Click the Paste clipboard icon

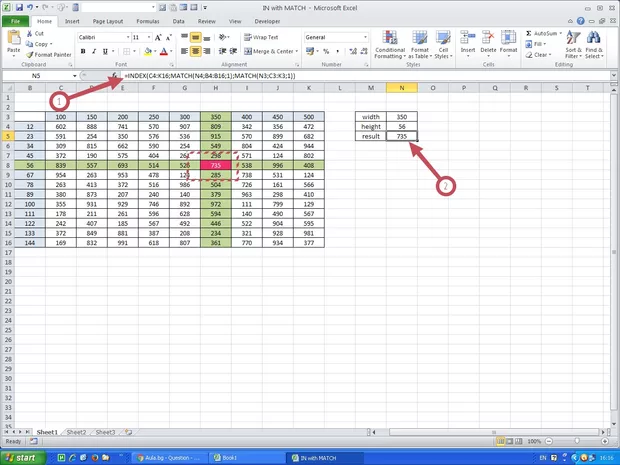click(14, 38)
